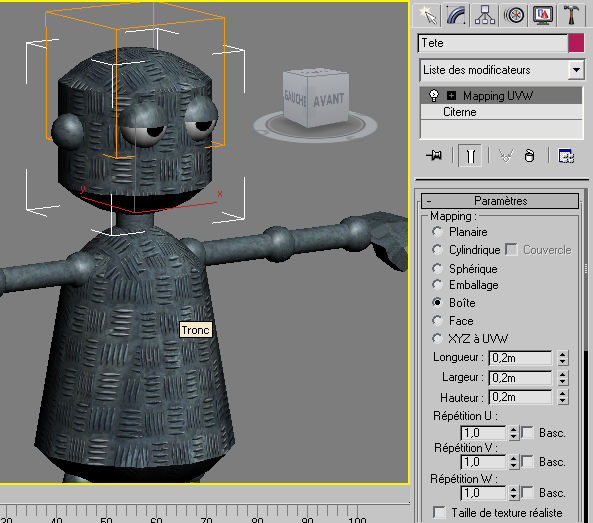Enable Taille de texture réaliste checkbox
The height and width of the screenshot is (523, 593).
point(439,513)
